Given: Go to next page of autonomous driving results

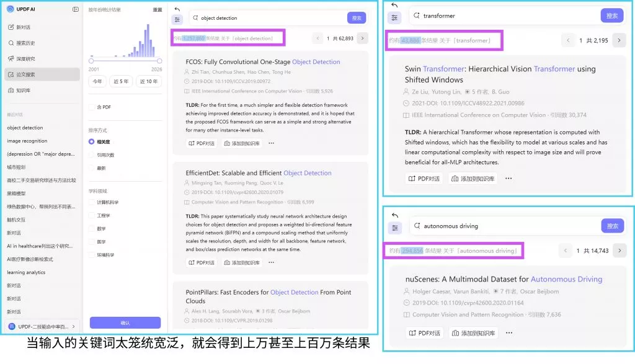Looking at the screenshot, I should coord(618,251).
